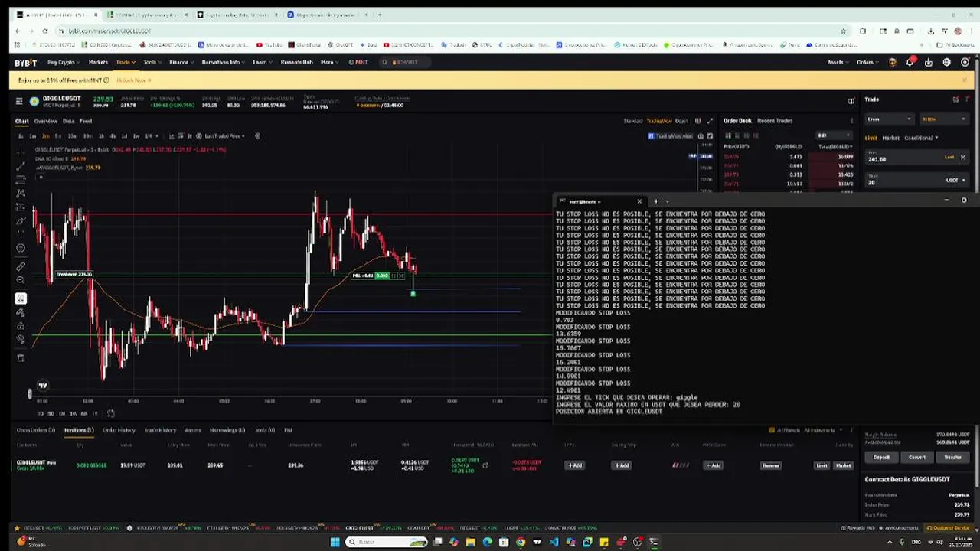Click the Unlock Now link

(x=134, y=80)
